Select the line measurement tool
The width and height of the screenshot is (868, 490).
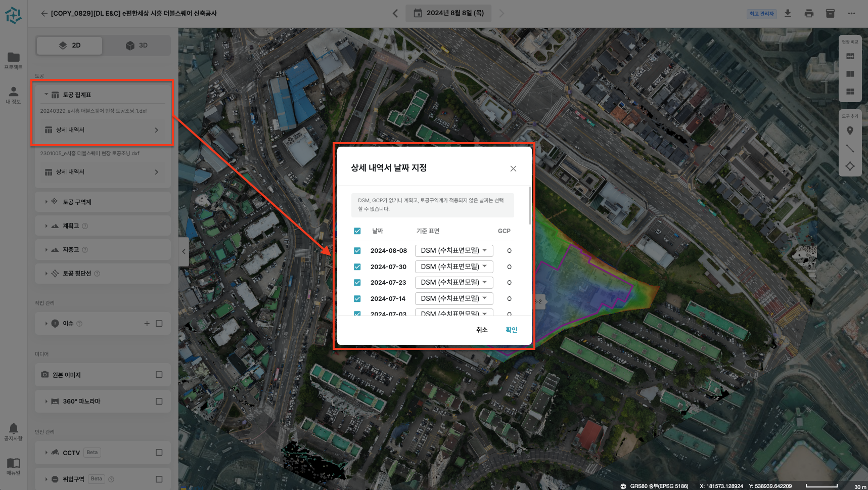pos(850,149)
